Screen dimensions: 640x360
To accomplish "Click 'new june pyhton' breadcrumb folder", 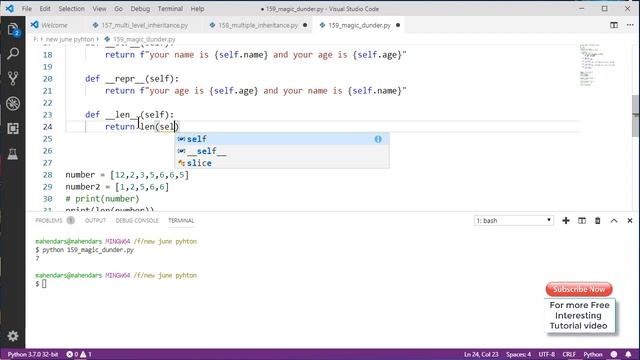I will pos(70,39).
